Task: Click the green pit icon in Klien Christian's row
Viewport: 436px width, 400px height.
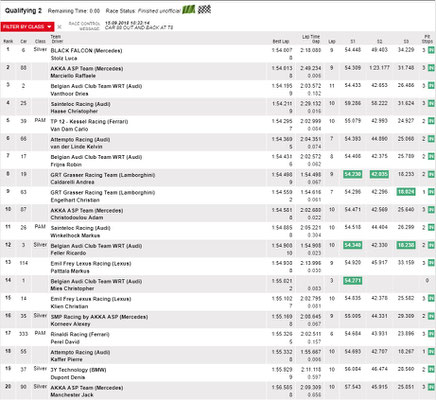Action: pos(431,298)
